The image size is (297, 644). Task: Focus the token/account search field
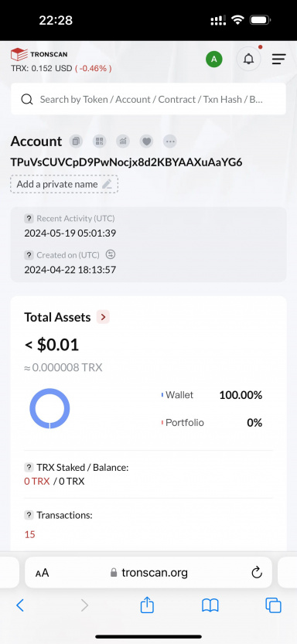(148, 99)
